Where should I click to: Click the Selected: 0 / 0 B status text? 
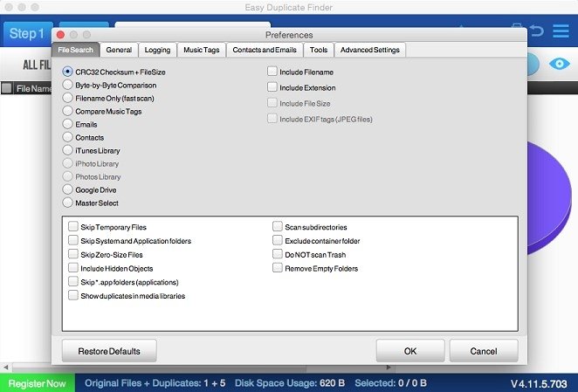click(391, 383)
